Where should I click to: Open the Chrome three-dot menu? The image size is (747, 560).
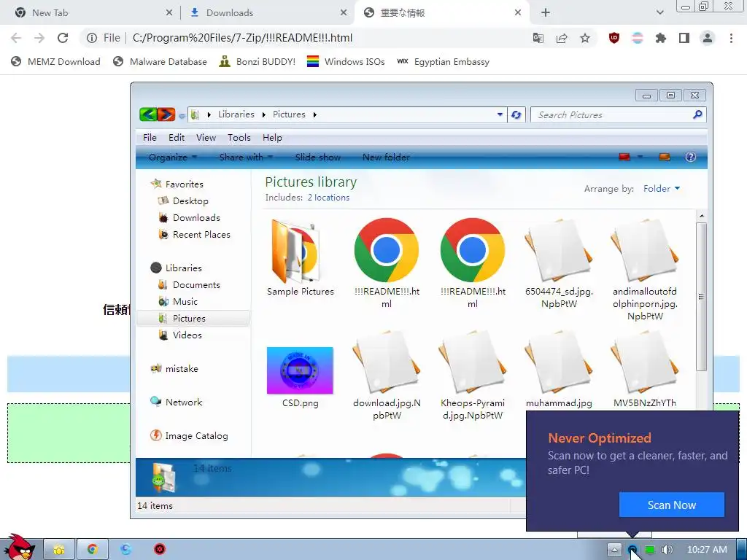pos(731,38)
